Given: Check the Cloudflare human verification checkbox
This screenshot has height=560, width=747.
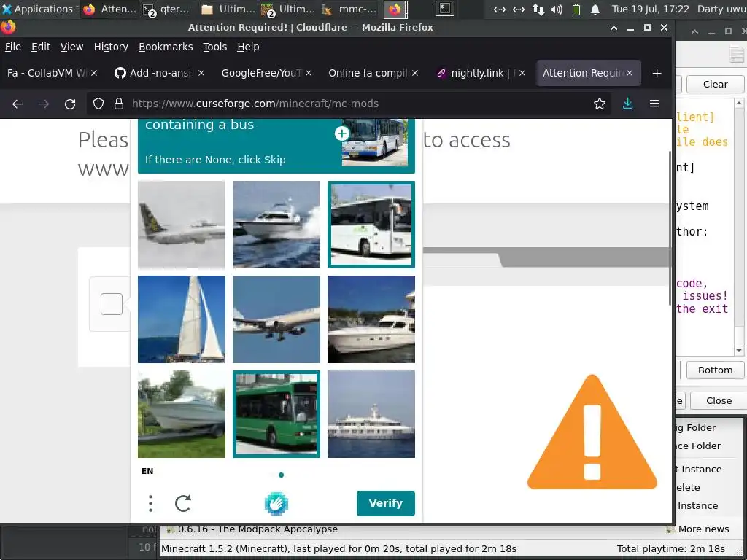Looking at the screenshot, I should click(112, 304).
